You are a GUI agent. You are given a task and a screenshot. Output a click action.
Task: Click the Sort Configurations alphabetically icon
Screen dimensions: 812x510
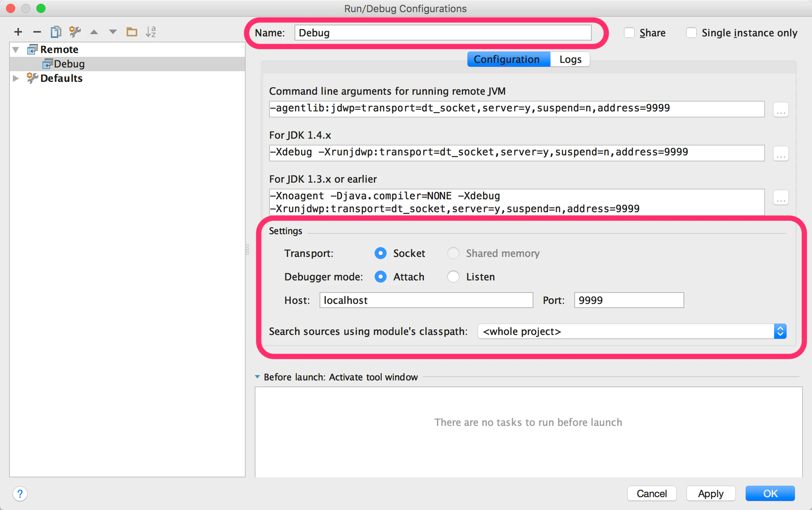151,32
